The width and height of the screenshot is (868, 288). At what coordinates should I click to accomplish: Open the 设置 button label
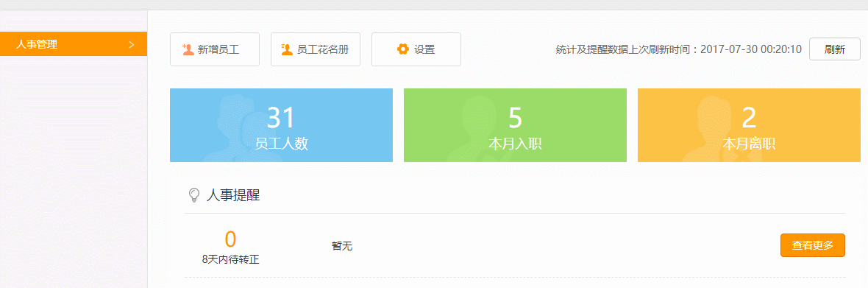pyautogui.click(x=424, y=49)
